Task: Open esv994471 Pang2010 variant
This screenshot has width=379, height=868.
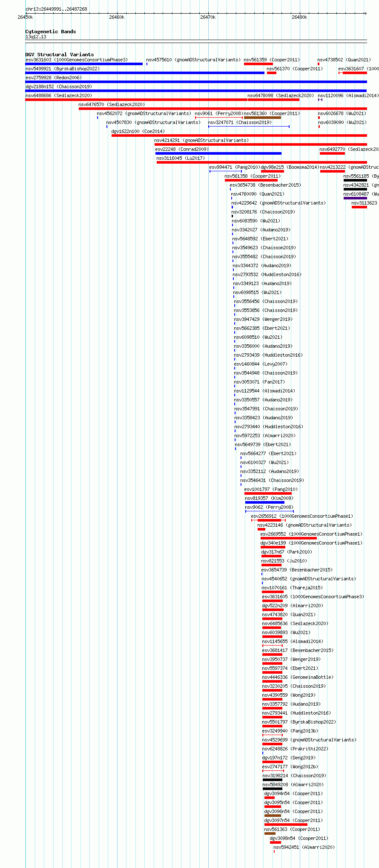Action: (235, 167)
